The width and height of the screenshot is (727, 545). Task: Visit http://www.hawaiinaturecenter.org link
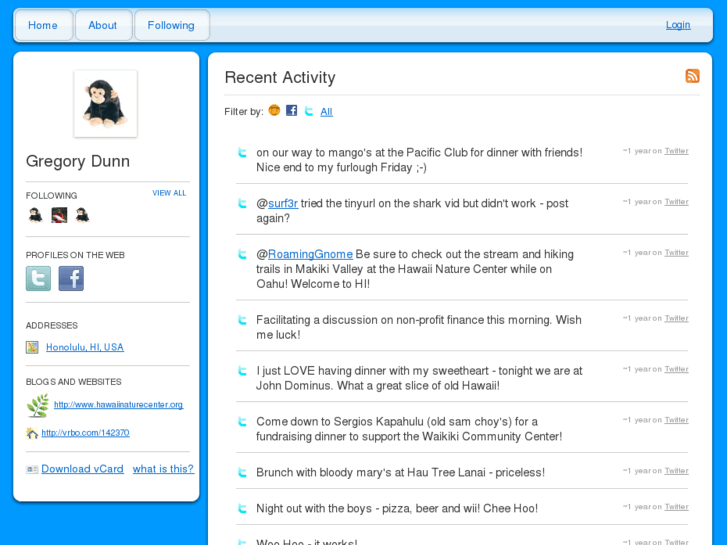[x=119, y=404]
